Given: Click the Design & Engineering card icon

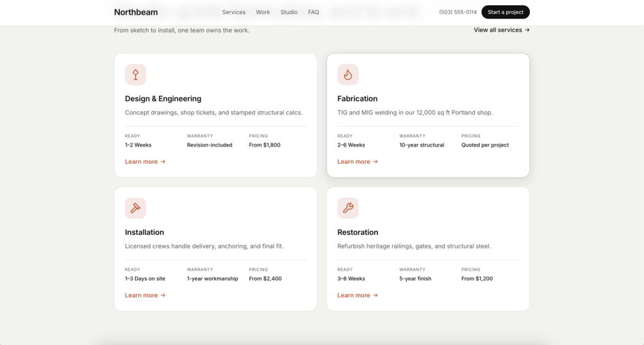Looking at the screenshot, I should pos(136,75).
